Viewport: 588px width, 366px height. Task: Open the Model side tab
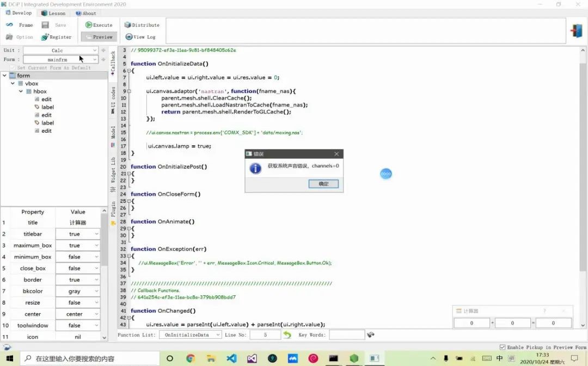coord(113,137)
